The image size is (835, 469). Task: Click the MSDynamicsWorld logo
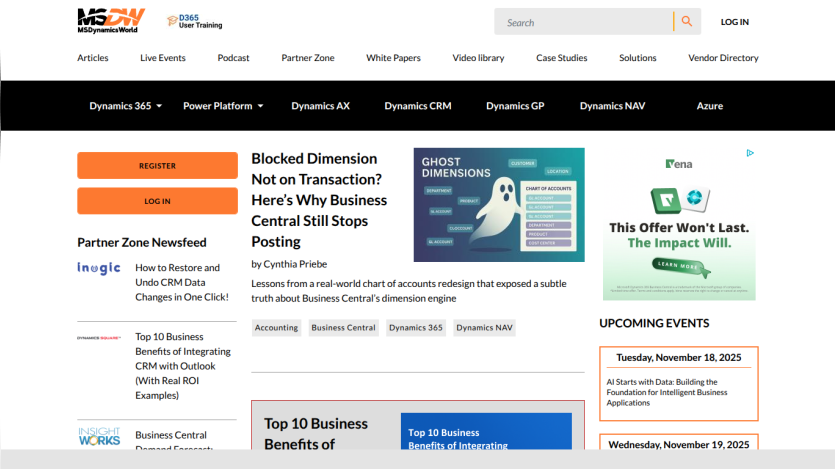coord(111,21)
